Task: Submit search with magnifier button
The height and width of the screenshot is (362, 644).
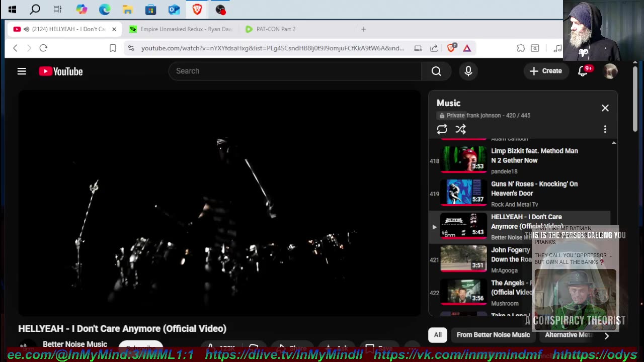Action: [436, 71]
